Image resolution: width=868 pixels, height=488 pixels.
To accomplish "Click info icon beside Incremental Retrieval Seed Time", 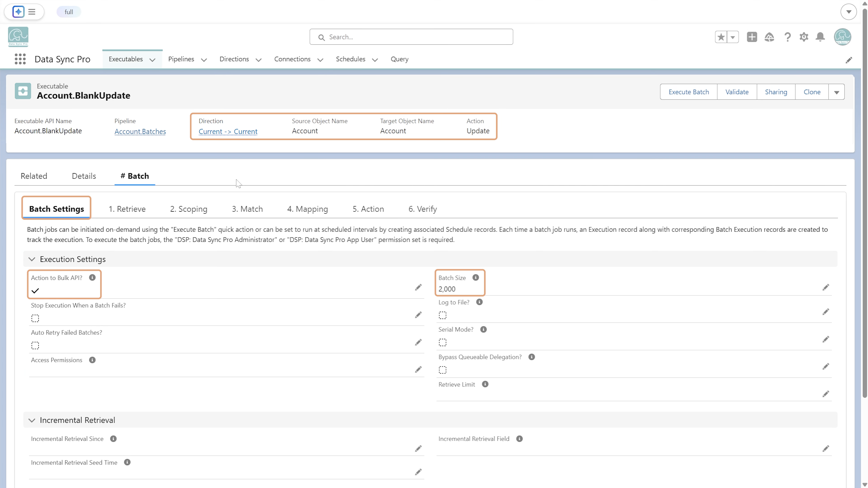I will point(127,462).
